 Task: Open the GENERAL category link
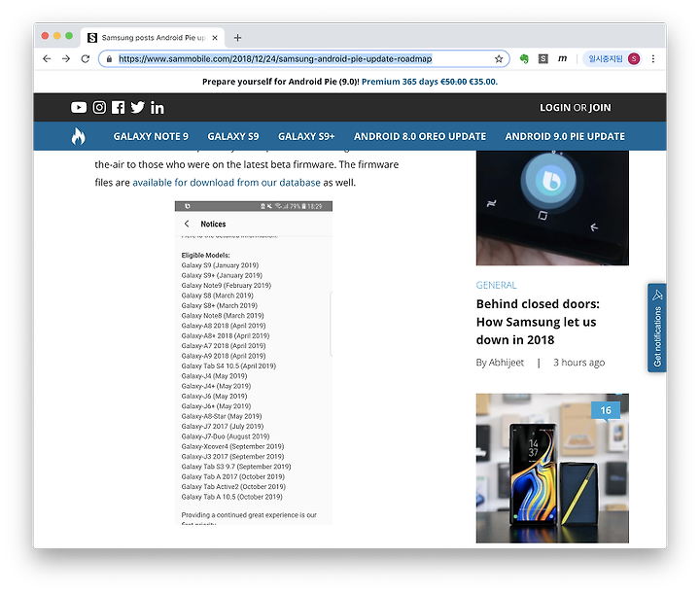point(496,285)
